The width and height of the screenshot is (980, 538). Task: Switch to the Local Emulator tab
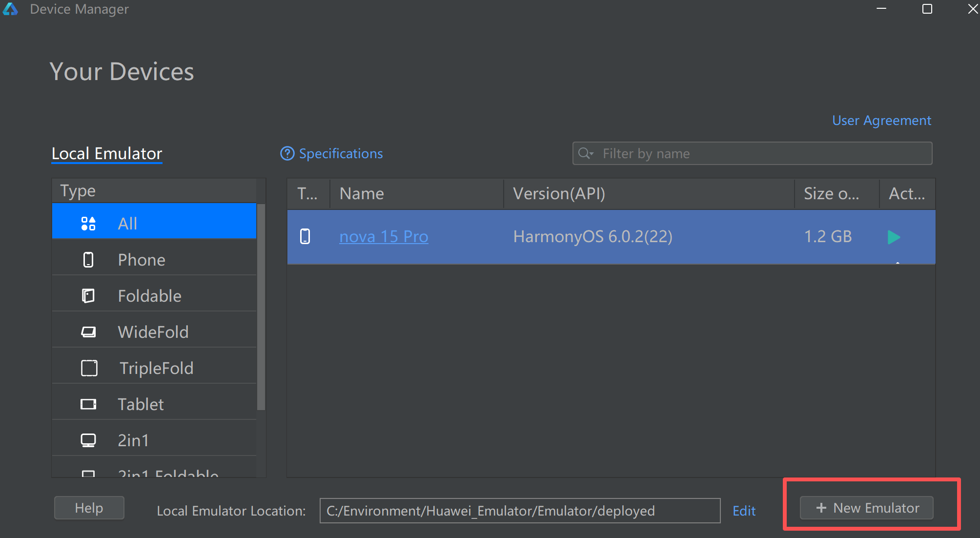tap(107, 154)
